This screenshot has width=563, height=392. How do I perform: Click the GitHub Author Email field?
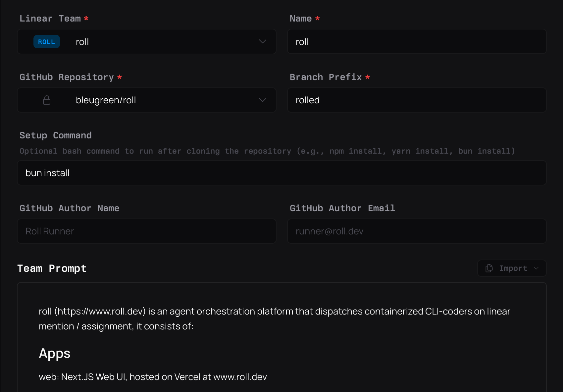click(417, 231)
